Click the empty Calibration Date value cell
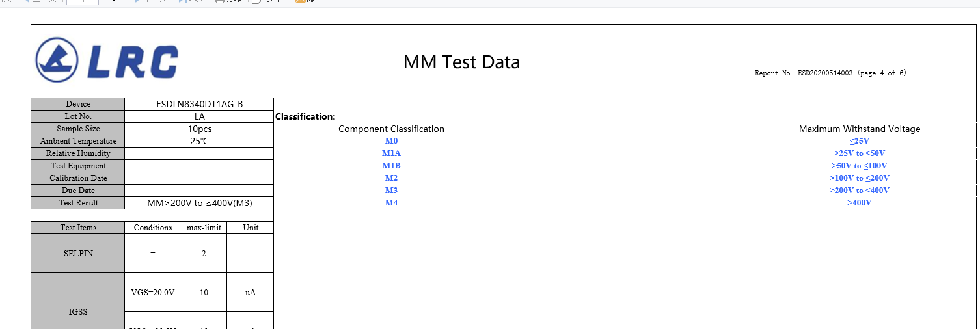The height and width of the screenshot is (329, 980). click(199, 178)
